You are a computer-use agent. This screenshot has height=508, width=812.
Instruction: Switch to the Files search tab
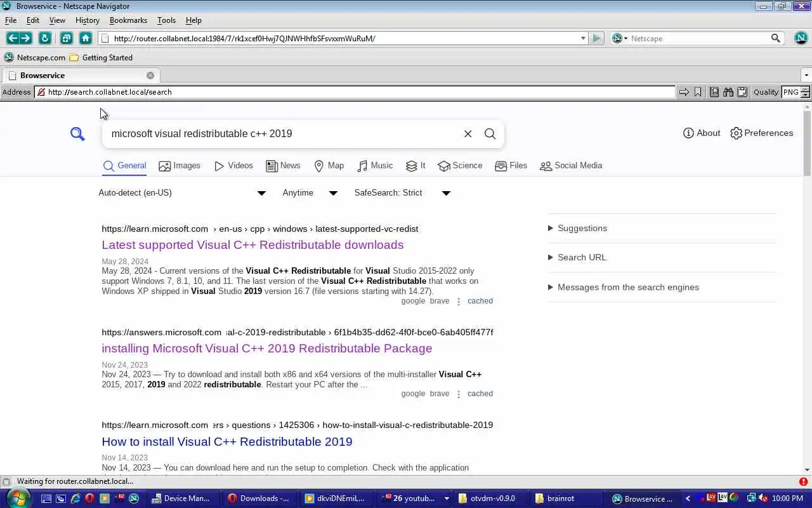click(x=511, y=166)
